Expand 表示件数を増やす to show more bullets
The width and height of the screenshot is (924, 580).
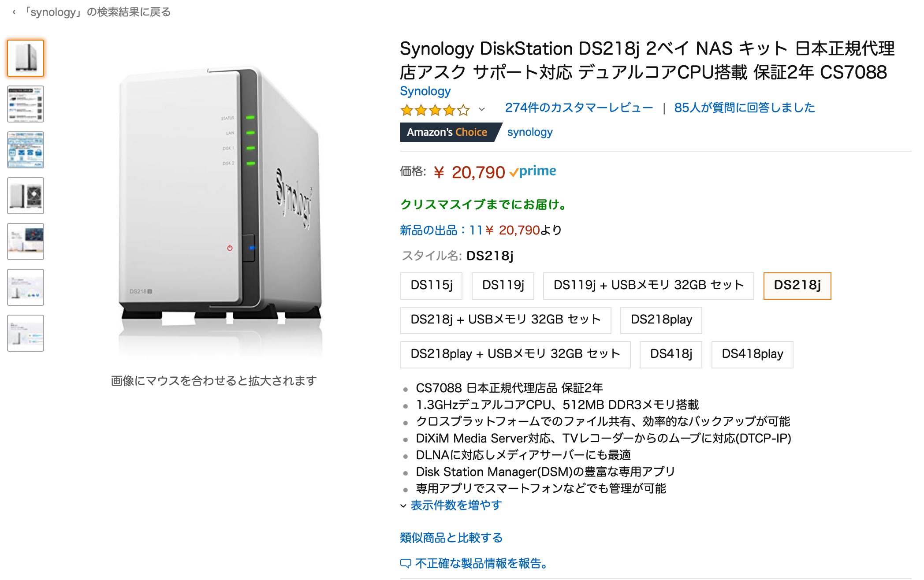456,505
